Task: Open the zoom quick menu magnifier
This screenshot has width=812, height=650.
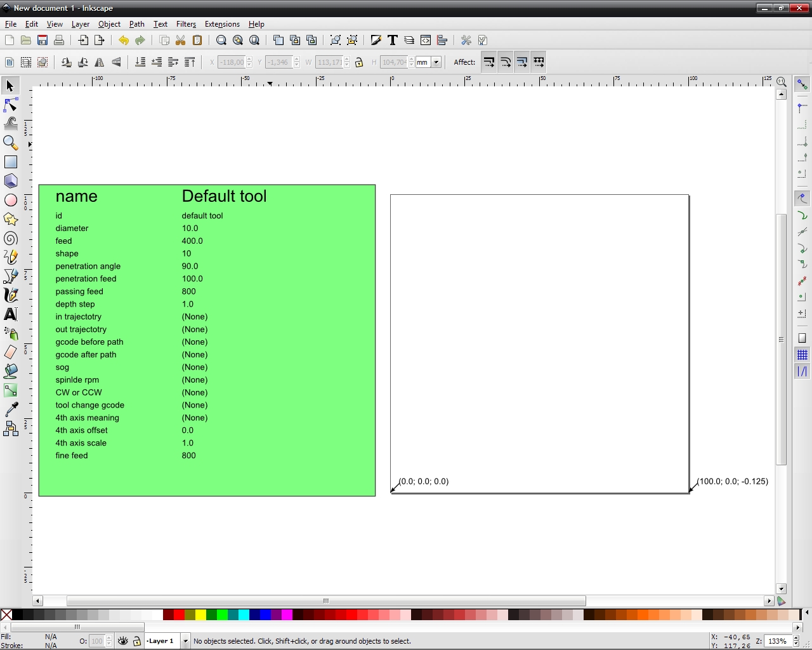Action: coord(782,83)
